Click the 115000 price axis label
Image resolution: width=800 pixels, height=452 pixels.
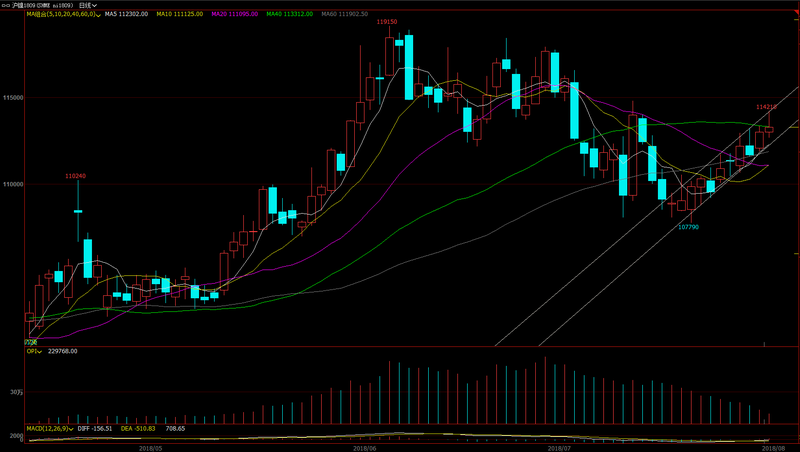pos(13,97)
